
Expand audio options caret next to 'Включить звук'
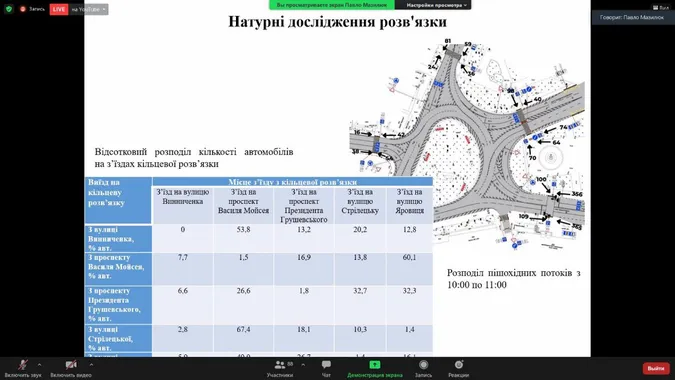coord(40,365)
